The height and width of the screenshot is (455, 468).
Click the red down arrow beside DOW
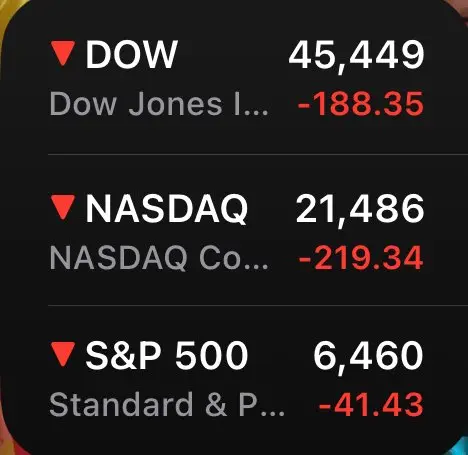(x=63, y=54)
